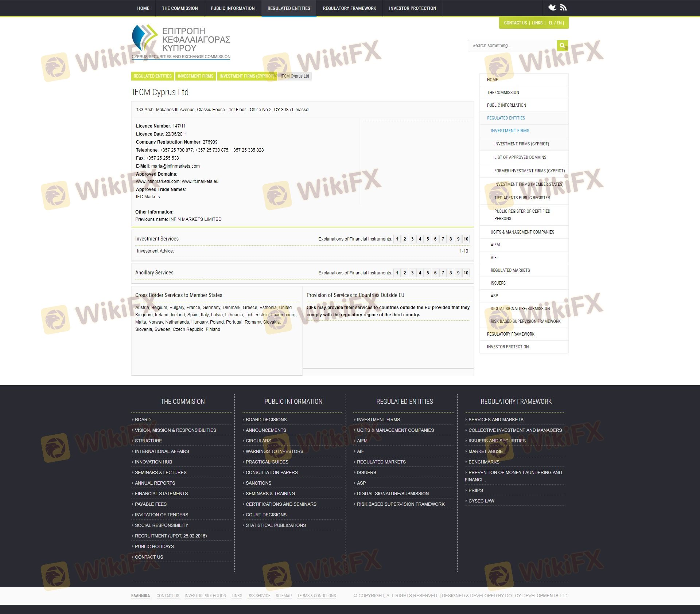The height and width of the screenshot is (614, 700).
Task: Click the green search magnifier button
Action: (562, 46)
